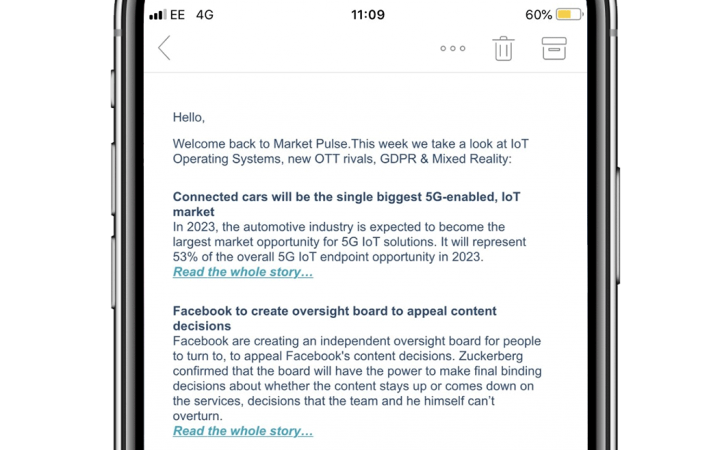Archive the email using the box icon
Screen dimensions: 720x450
click(554, 47)
